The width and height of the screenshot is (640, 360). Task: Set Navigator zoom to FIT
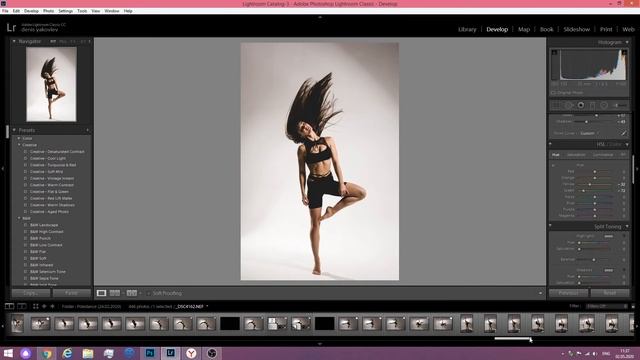tap(53, 41)
